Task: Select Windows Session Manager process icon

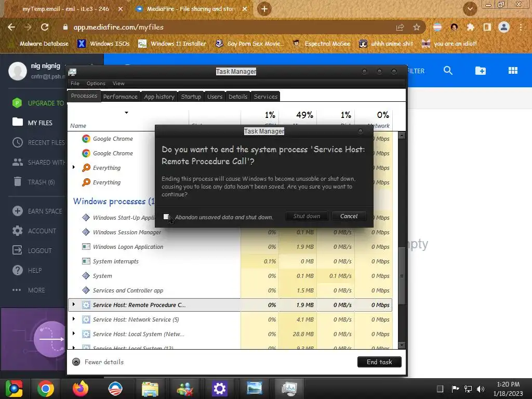Action: coord(86,232)
